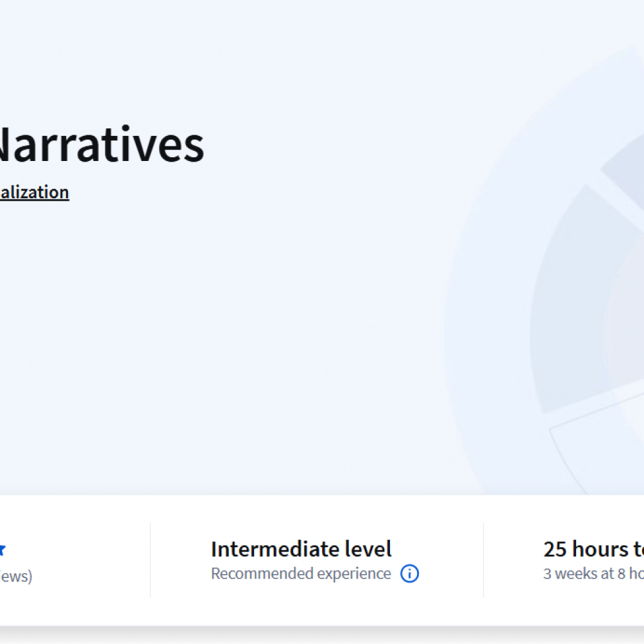Viewport: 644px width, 644px height.
Task: Click the info icon beside Recommended experience
Action: pos(409,574)
